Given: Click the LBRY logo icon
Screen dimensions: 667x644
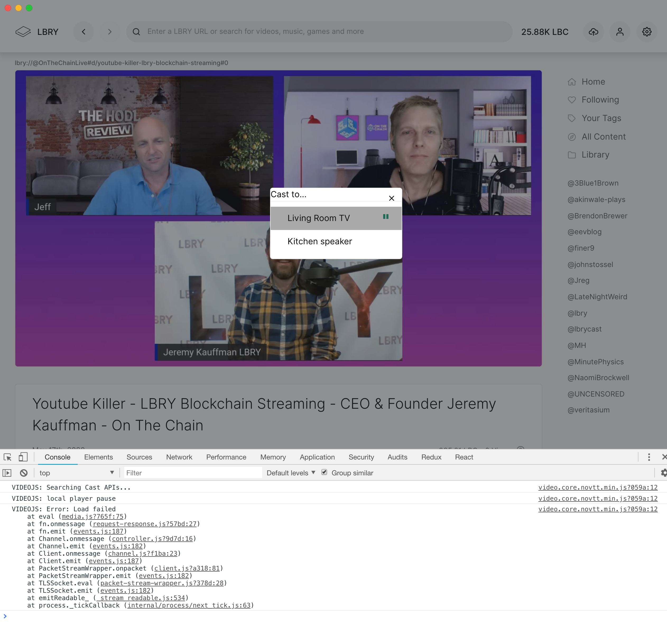Looking at the screenshot, I should [x=23, y=32].
